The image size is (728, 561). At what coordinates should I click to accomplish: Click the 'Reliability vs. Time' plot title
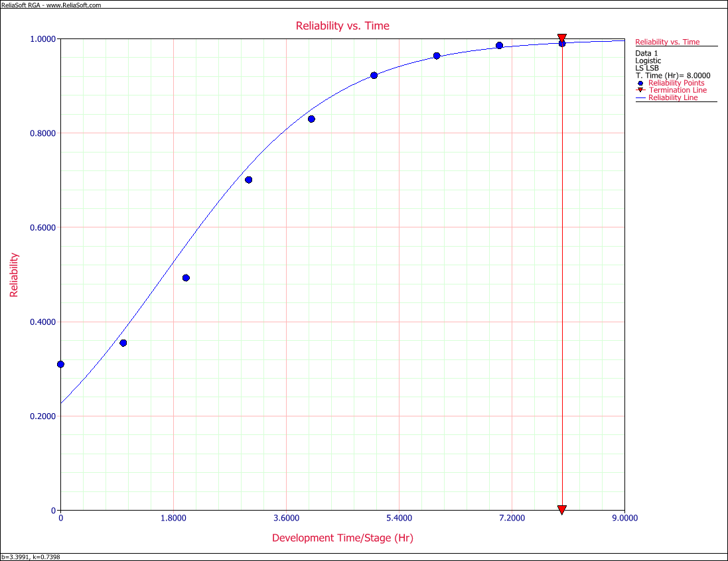pyautogui.click(x=342, y=26)
